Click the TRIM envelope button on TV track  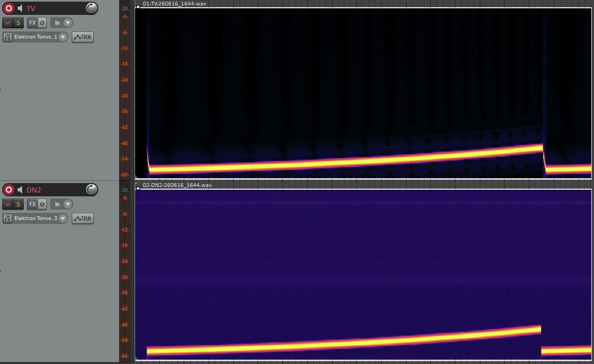click(83, 37)
